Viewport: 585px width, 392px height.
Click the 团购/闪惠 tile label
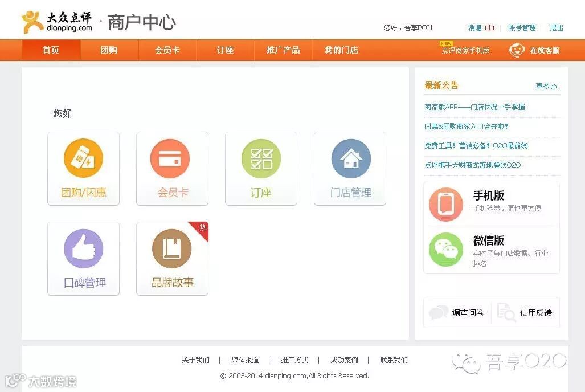84,193
